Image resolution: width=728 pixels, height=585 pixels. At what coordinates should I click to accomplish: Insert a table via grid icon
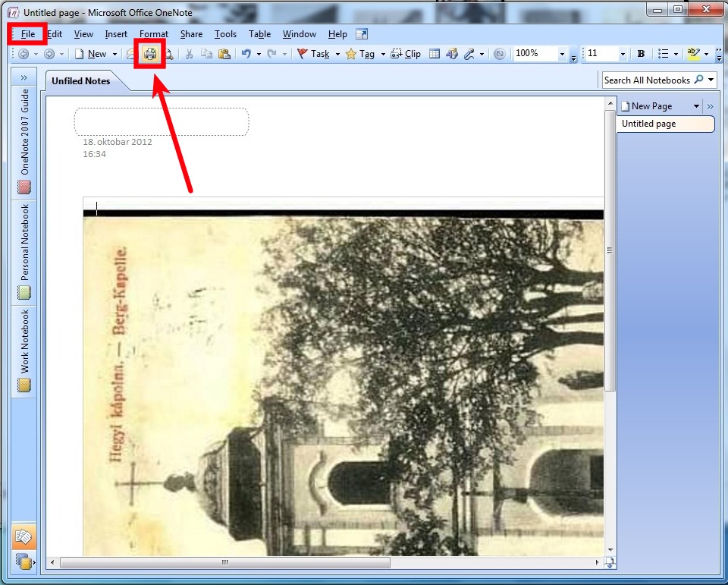[434, 55]
